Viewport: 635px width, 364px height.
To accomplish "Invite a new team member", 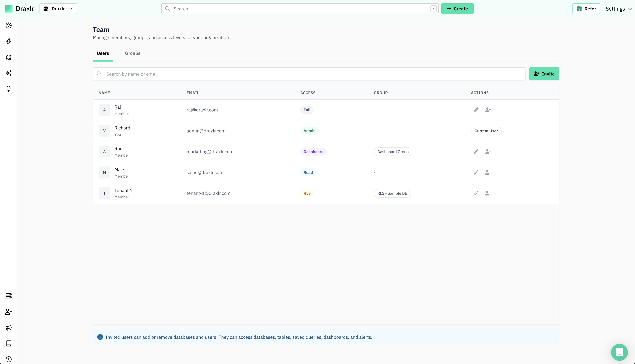I will (544, 74).
